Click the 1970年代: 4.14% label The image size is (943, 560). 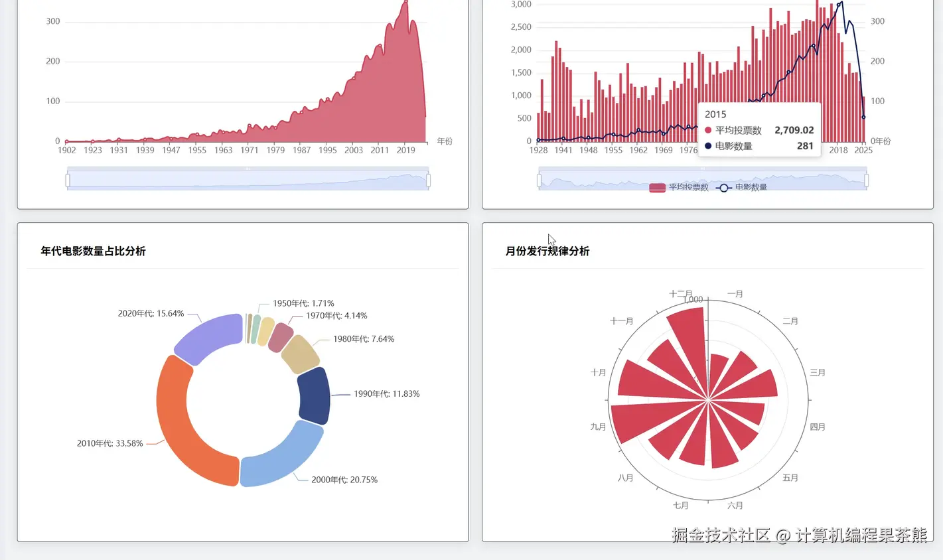(336, 316)
